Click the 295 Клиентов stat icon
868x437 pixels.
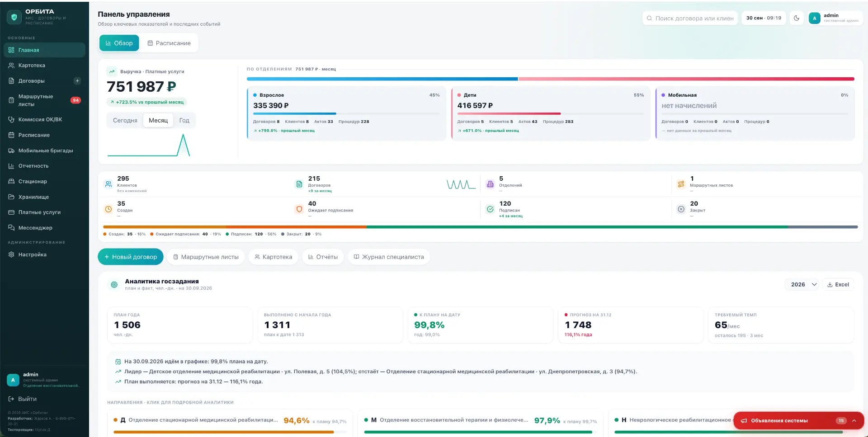pos(108,184)
